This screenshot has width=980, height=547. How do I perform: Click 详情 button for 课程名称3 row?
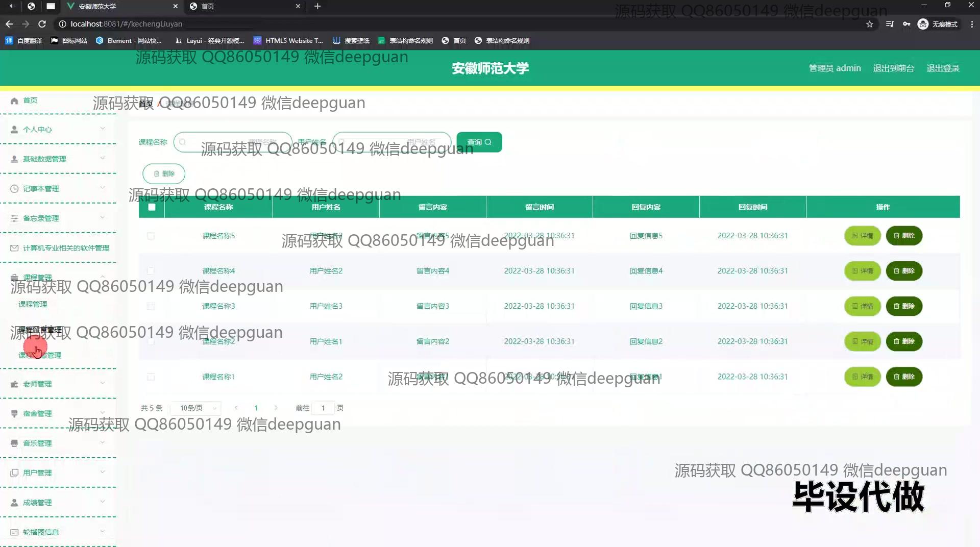coord(862,306)
